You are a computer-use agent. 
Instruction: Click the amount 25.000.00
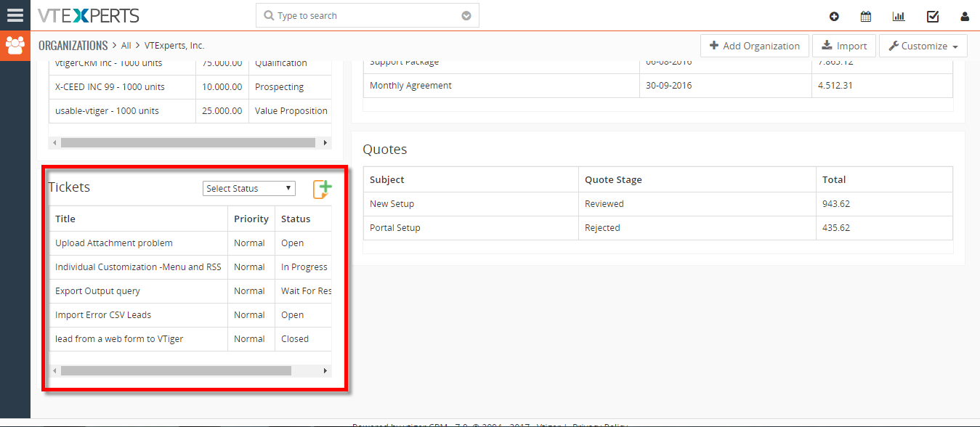222,111
